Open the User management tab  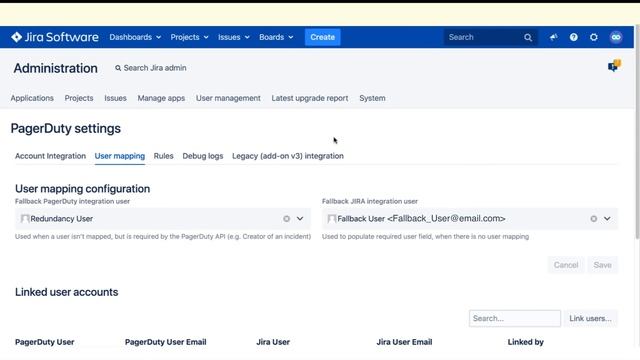(228, 98)
